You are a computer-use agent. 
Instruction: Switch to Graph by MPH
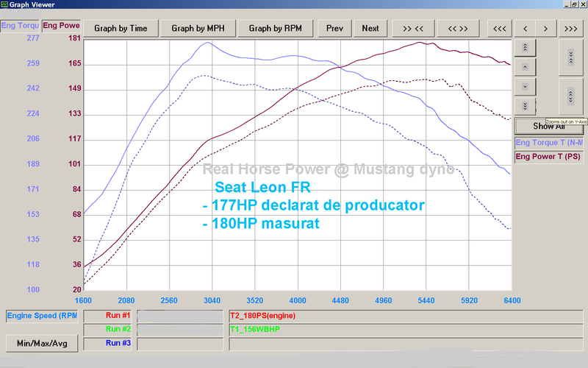198,29
